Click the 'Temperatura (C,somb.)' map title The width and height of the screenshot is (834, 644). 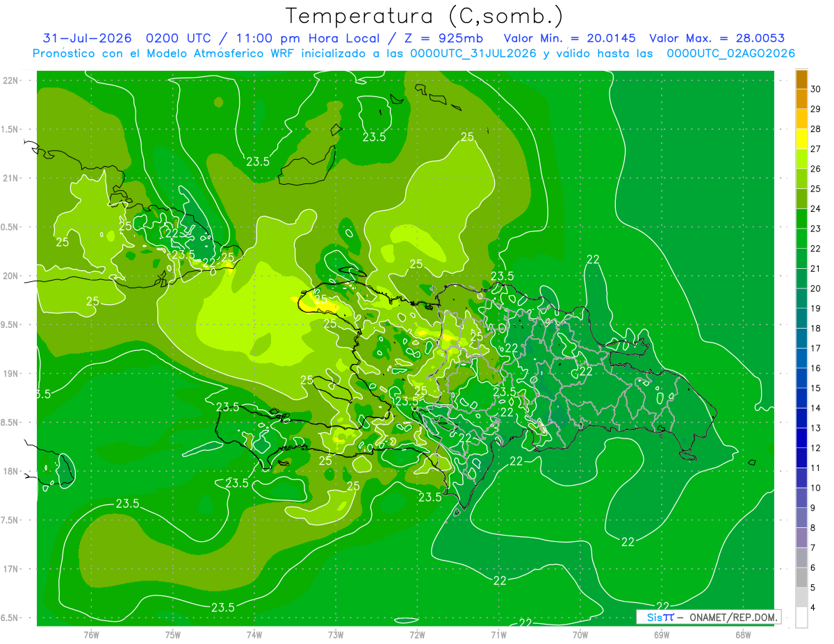424,17
